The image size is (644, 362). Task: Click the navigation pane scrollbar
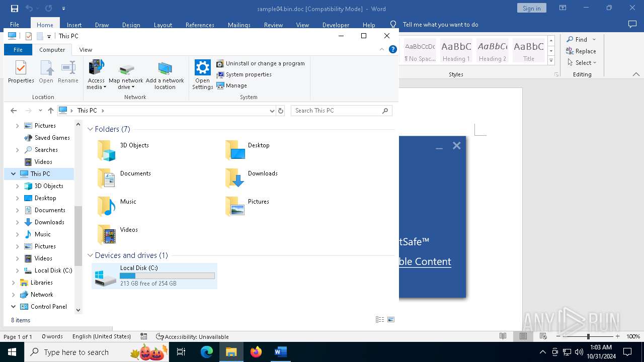click(78, 235)
